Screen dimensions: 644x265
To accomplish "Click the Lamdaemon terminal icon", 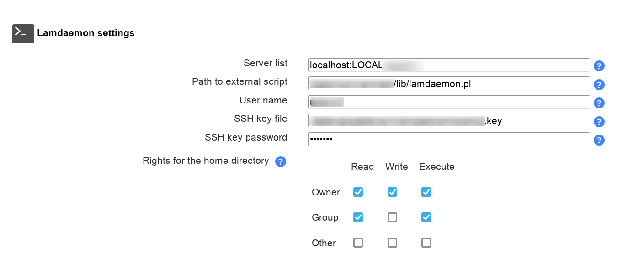I will tap(23, 33).
